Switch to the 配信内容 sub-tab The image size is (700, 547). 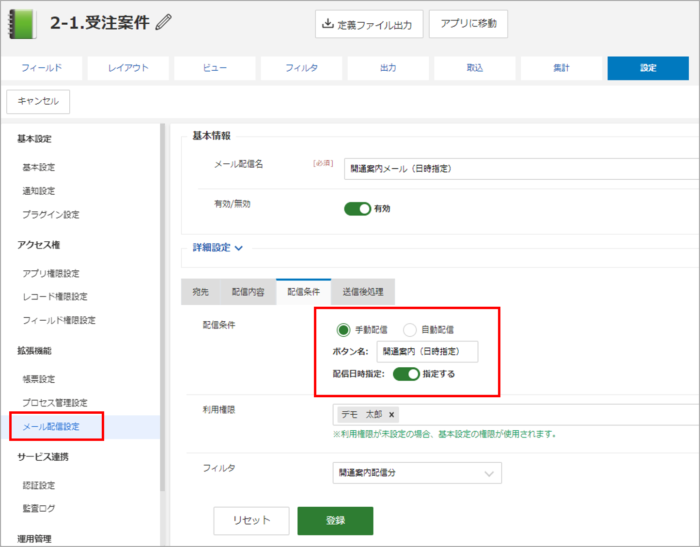coord(248,292)
